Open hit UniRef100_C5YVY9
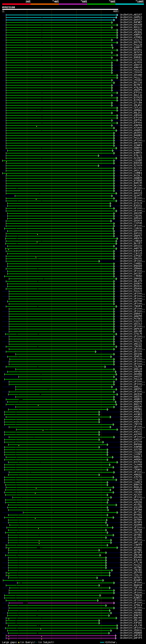 tap(131, 72)
